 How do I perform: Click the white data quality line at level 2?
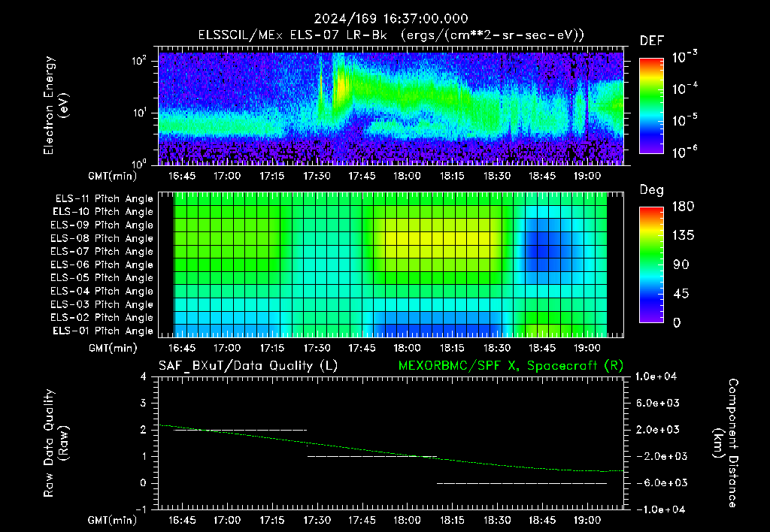[x=240, y=431]
